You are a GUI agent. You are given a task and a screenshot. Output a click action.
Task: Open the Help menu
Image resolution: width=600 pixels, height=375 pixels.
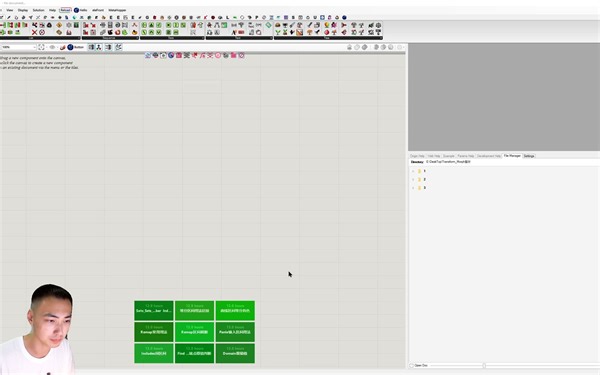pyautogui.click(x=52, y=10)
